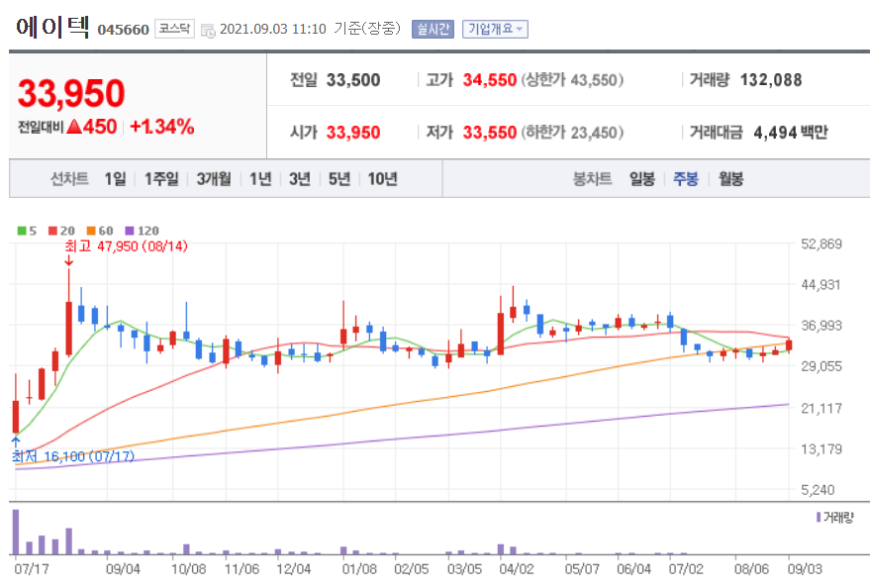
Task: Toggle the orange 60-day moving average legend
Action: (x=90, y=230)
